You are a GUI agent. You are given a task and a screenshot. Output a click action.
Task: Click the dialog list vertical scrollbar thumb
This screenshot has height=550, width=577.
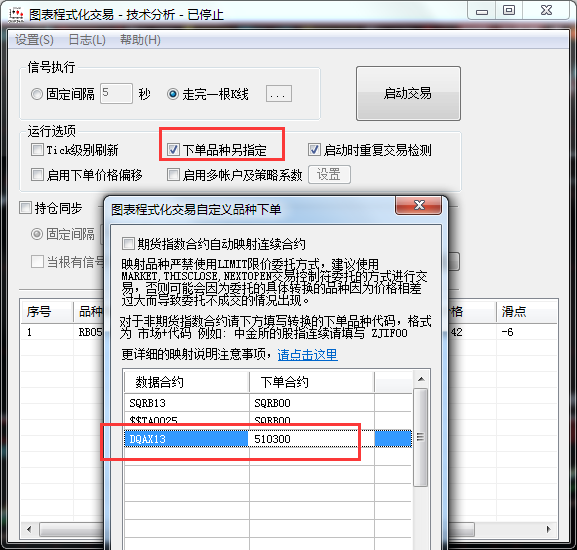coord(420,437)
